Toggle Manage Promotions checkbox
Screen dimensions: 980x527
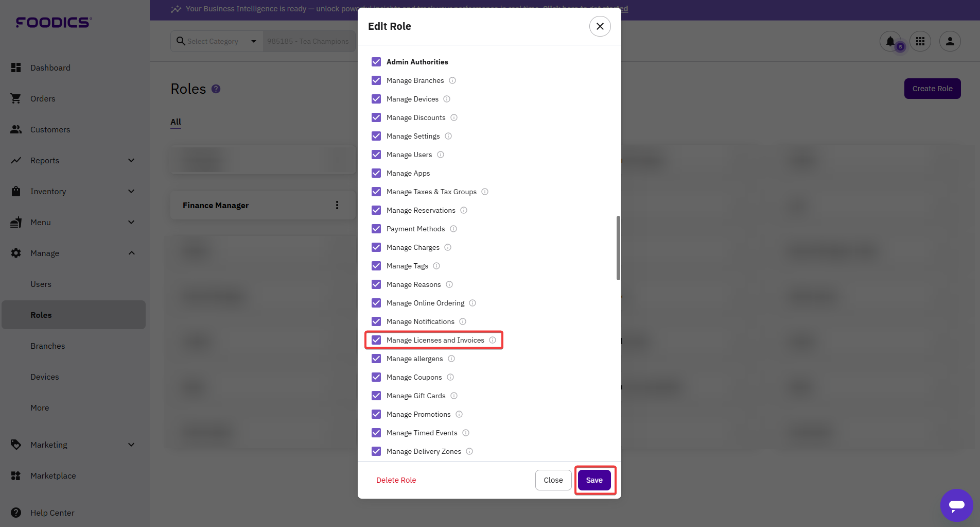(376, 414)
